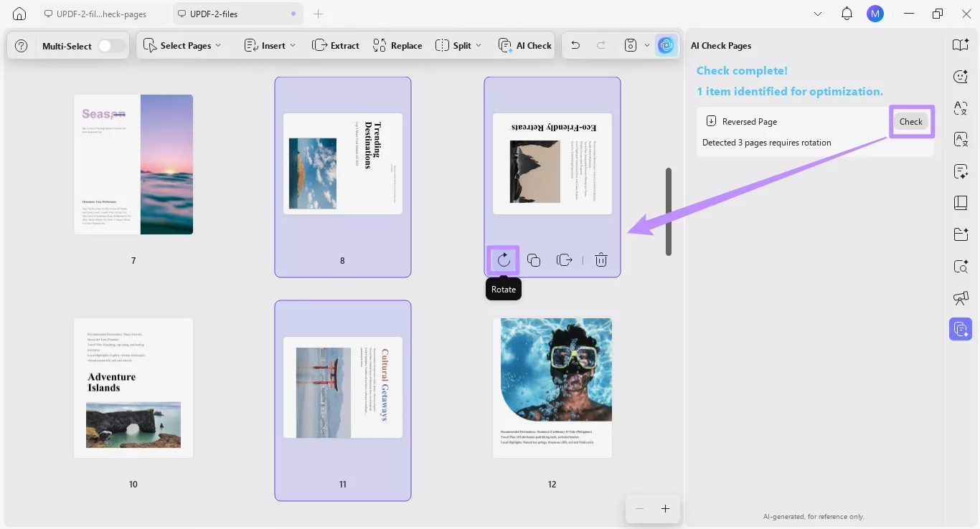The height and width of the screenshot is (529, 980).
Task: Click the Extract toolbar button
Action: tap(336, 45)
